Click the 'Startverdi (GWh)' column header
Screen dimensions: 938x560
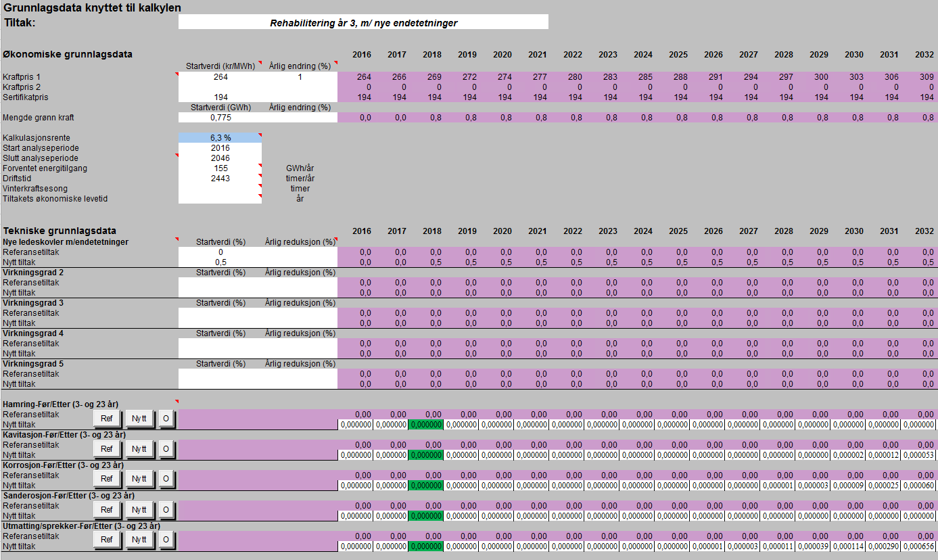220,108
